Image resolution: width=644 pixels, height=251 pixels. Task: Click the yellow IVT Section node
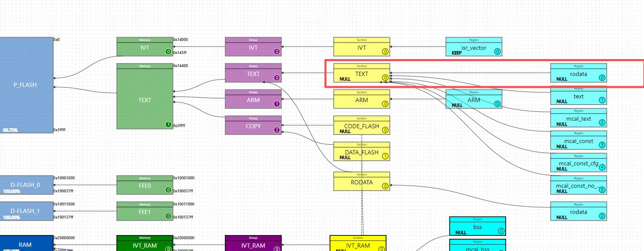(362, 47)
